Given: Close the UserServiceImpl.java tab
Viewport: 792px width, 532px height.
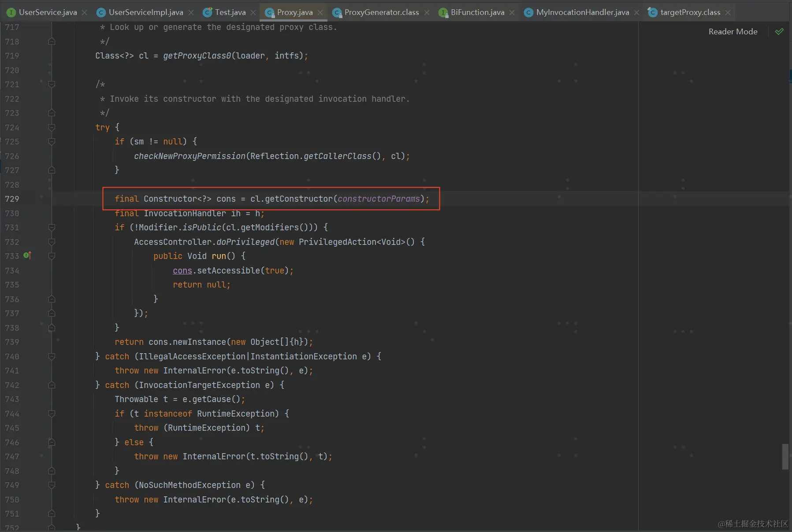Looking at the screenshot, I should [x=191, y=12].
